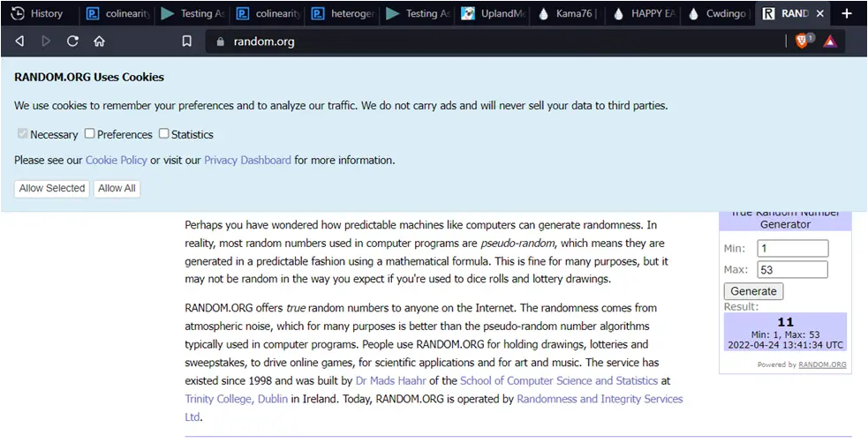Open the Cwdingo tab
The width and height of the screenshot is (868, 443).
[719, 14]
